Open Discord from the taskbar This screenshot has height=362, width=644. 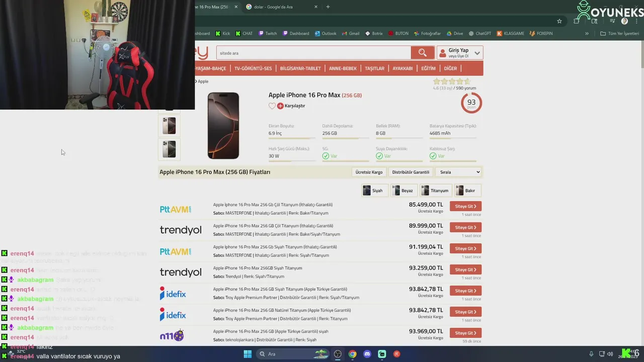367,354
